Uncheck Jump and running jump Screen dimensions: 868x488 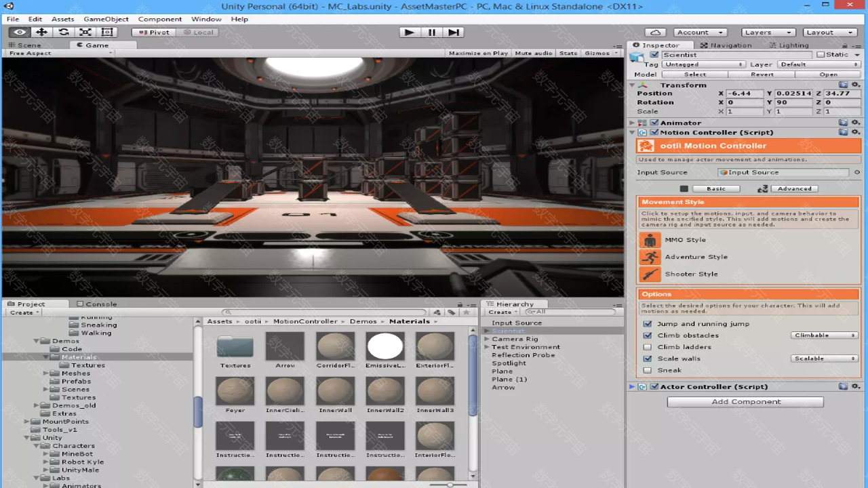point(648,324)
